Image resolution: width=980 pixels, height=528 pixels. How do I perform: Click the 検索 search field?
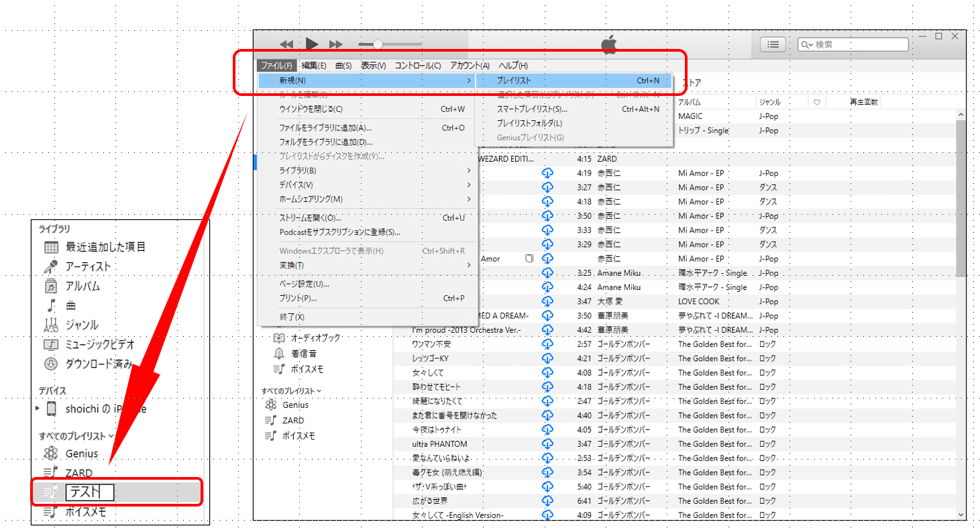click(853, 44)
